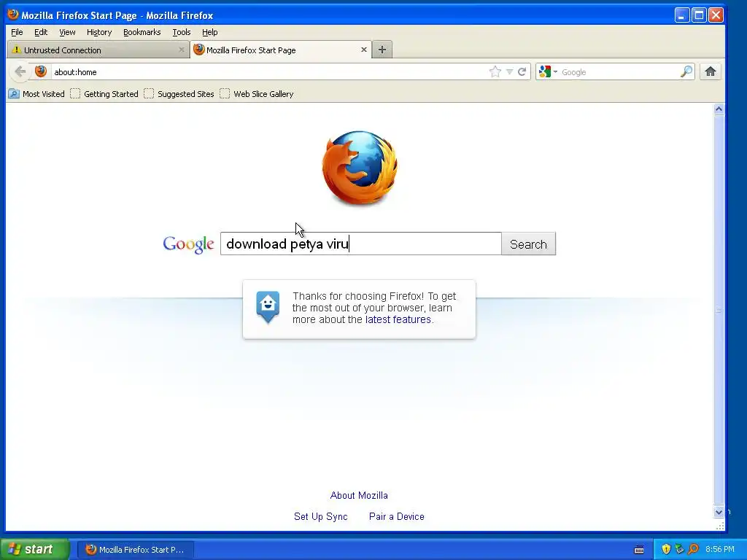This screenshot has height=560, width=747.
Task: Open the search engine selector dropdown
Action: [x=548, y=72]
